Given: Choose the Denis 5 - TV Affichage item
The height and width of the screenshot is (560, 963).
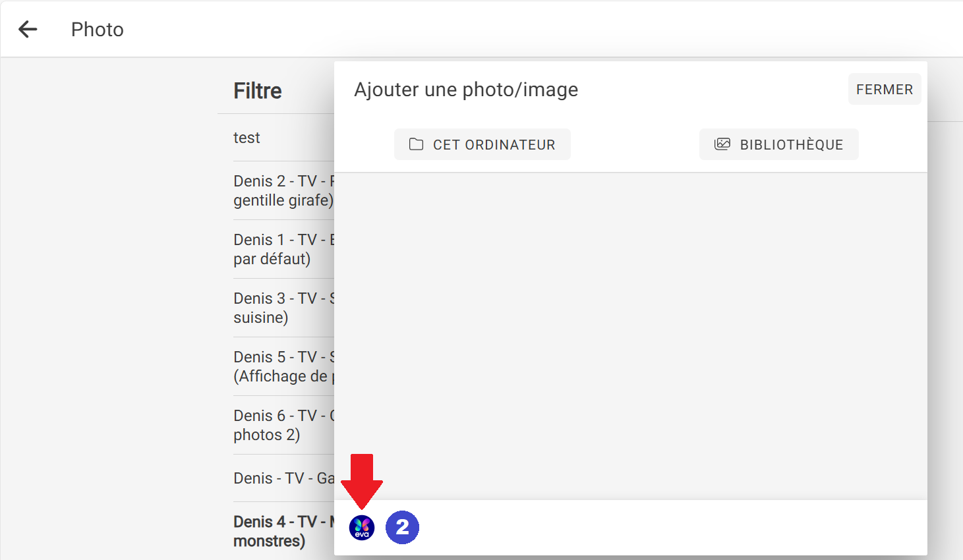Looking at the screenshot, I should [x=283, y=366].
